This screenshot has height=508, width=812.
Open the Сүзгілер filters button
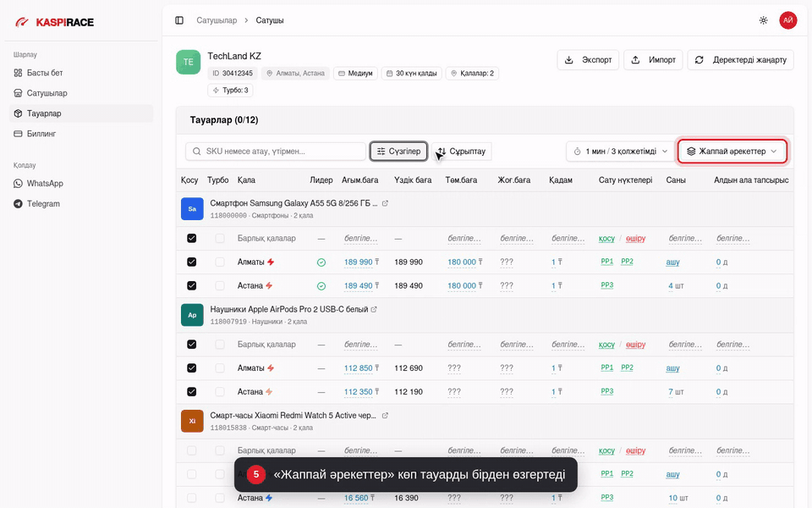click(x=398, y=152)
